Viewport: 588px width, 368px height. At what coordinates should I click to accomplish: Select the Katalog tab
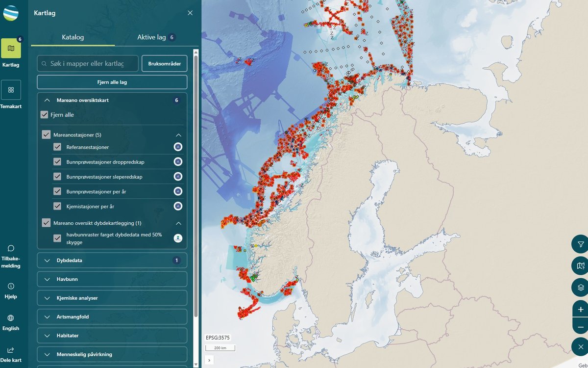73,37
